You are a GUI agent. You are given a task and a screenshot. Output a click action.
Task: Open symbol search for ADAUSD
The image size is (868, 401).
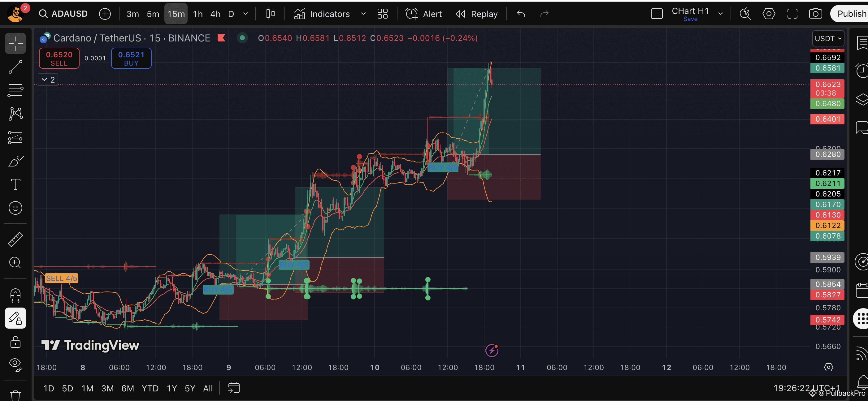(x=63, y=14)
